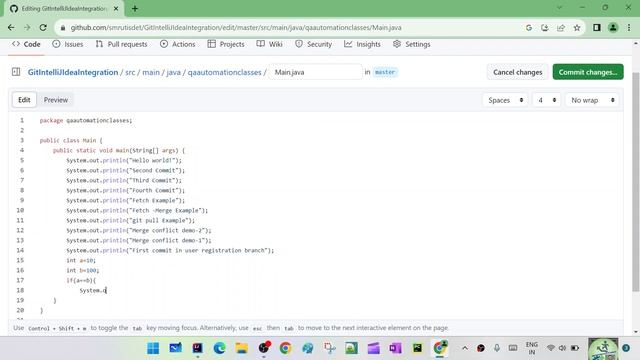Open the Pull requests tab
Image resolution: width=640 pixels, height=360 pixels.
(121, 44)
